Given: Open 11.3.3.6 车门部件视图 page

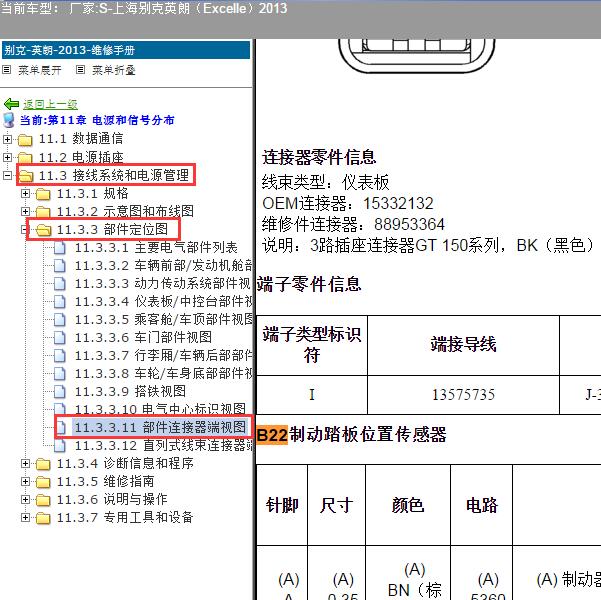Looking at the screenshot, I should [143, 338].
